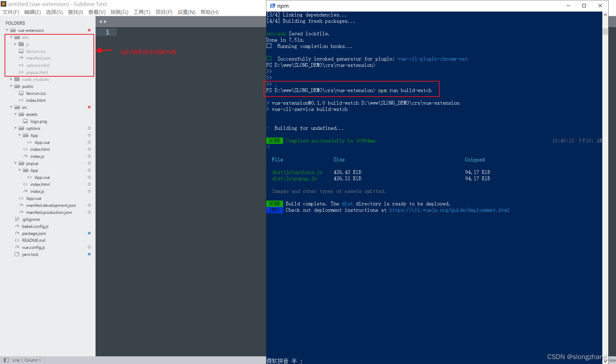Open the 工具(T) menu
The height and width of the screenshot is (364, 616).
click(x=141, y=12)
